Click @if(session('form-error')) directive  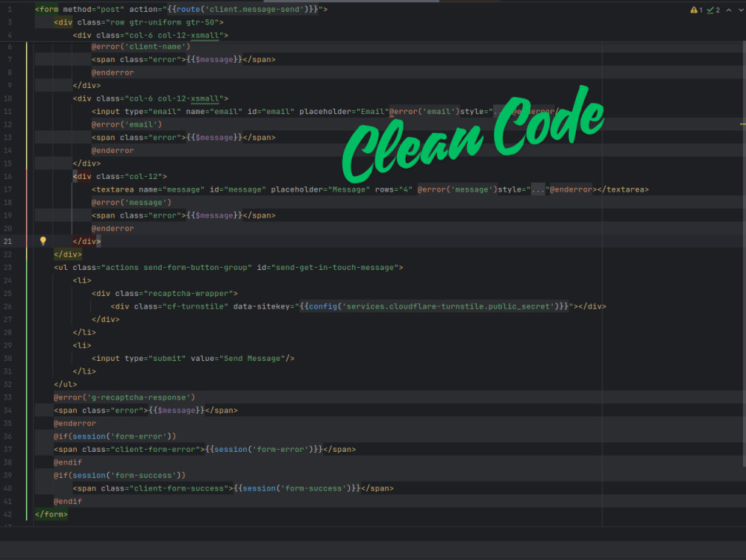click(x=115, y=436)
